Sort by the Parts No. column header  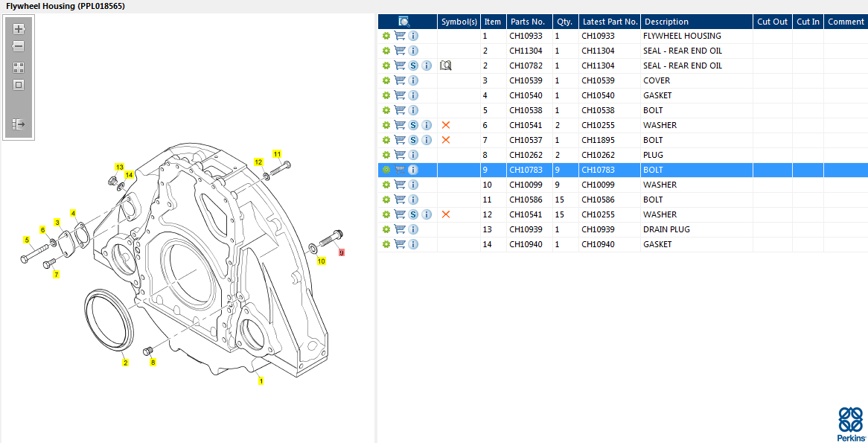(x=528, y=22)
